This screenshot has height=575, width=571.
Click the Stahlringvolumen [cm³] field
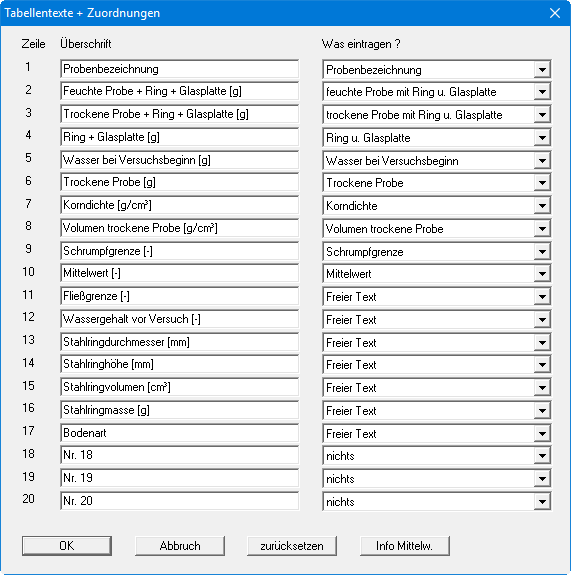coord(179,387)
